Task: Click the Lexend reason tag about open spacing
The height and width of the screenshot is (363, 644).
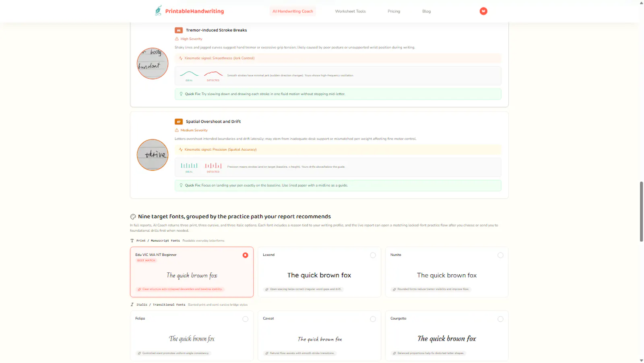Action: tap(303, 289)
